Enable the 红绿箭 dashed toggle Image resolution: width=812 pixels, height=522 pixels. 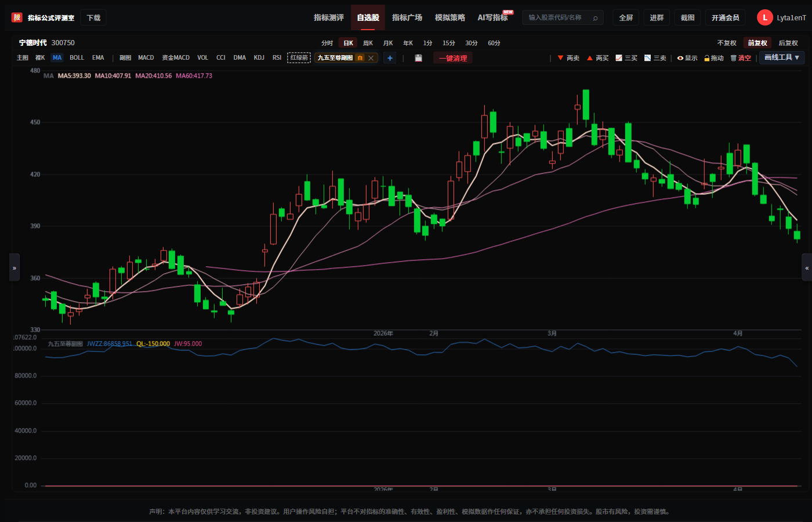click(x=299, y=57)
